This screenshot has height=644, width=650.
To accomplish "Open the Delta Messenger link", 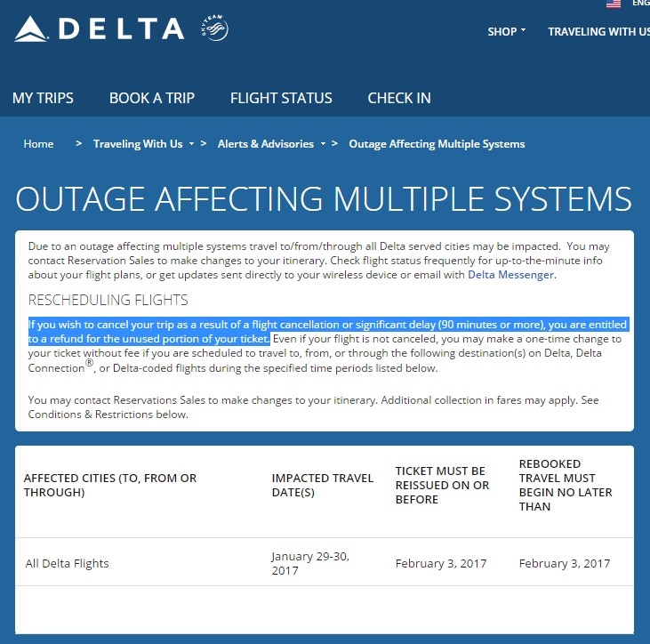I will click(510, 276).
